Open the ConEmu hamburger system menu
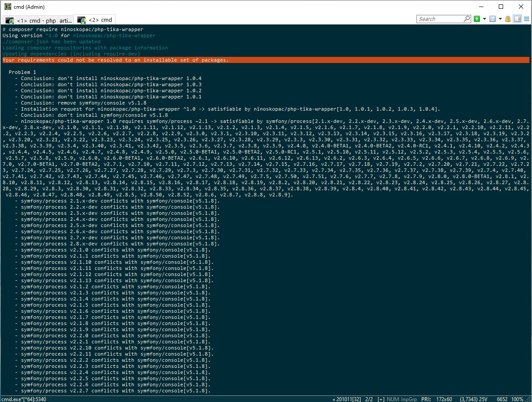The image size is (532, 402). click(526, 19)
